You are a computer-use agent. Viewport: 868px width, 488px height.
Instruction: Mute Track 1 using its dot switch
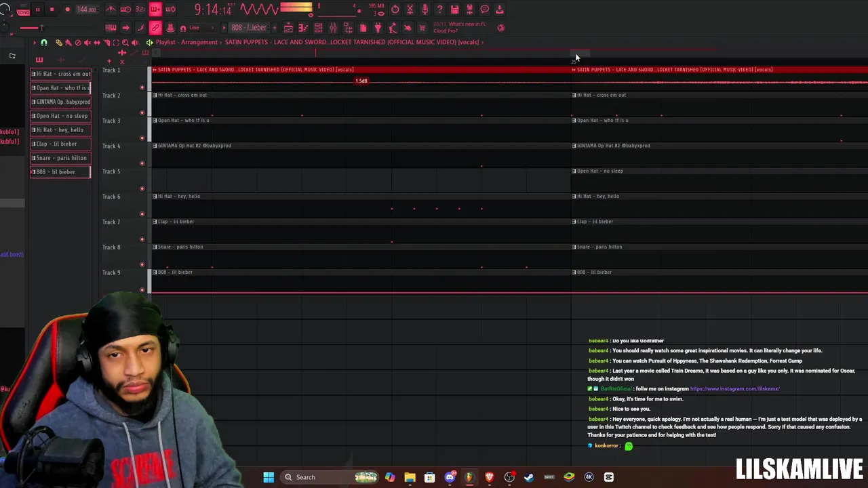pos(142,87)
